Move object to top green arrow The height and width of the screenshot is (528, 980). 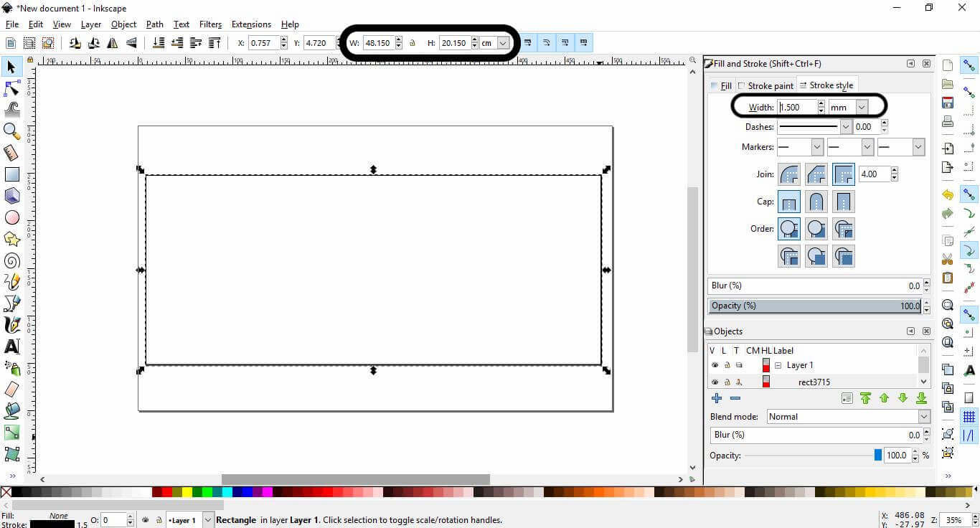pos(865,398)
